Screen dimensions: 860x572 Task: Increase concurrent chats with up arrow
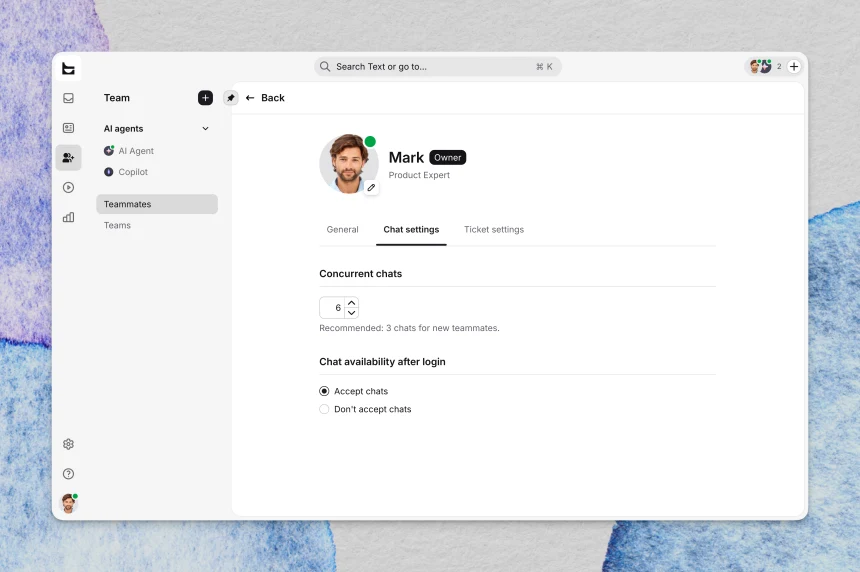tap(352, 303)
